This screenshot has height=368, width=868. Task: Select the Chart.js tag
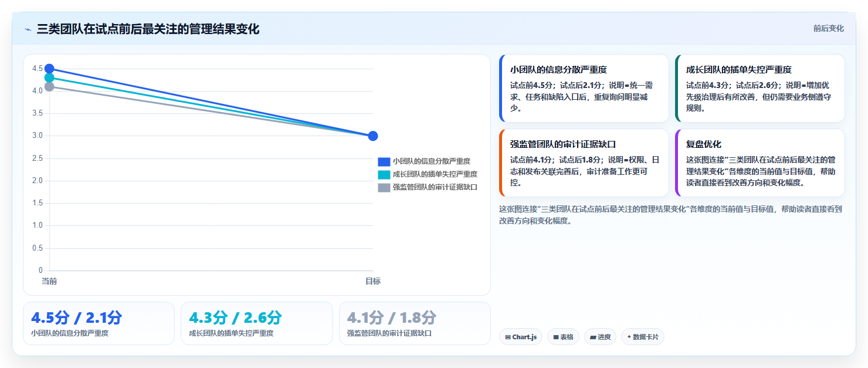[x=521, y=337]
